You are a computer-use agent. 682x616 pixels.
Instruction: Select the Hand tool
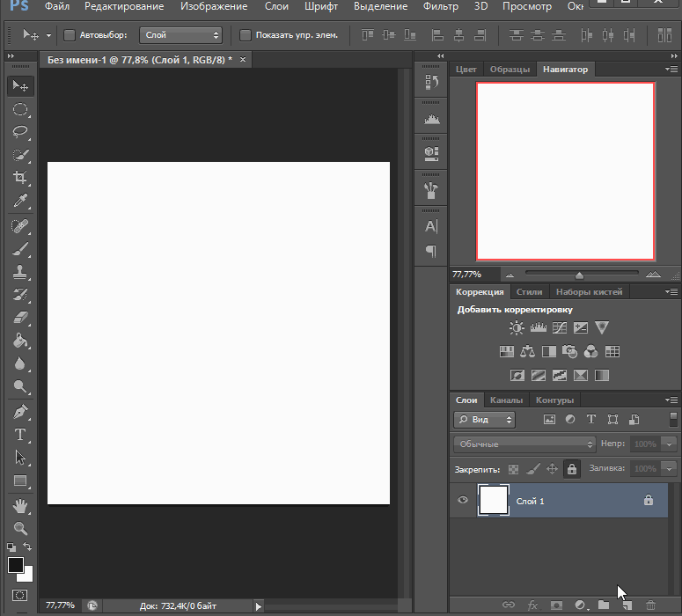[20, 506]
